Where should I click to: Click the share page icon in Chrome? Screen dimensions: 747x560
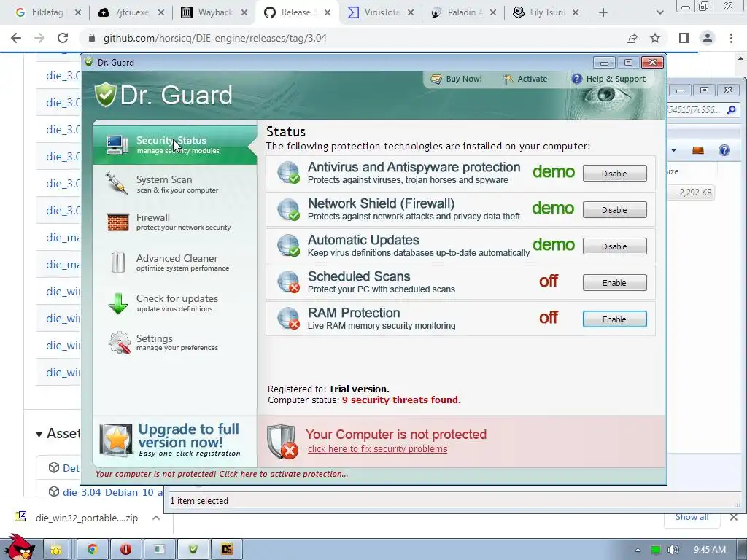click(632, 38)
